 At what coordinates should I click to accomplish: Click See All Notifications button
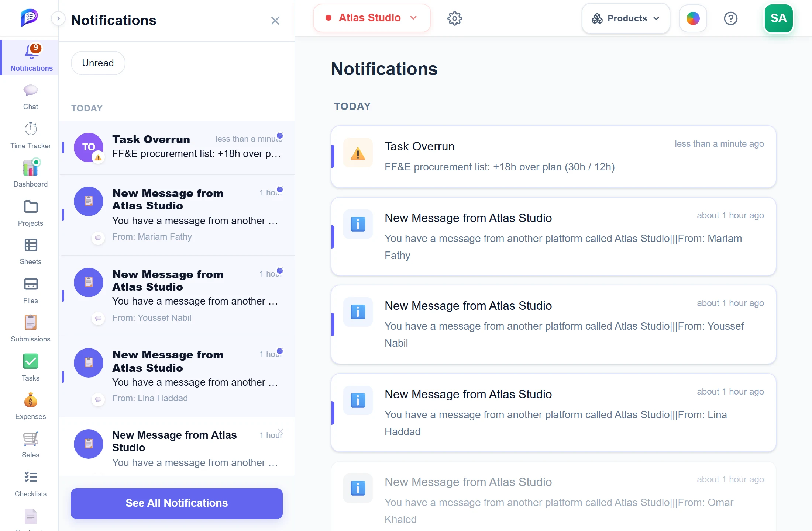point(177,503)
